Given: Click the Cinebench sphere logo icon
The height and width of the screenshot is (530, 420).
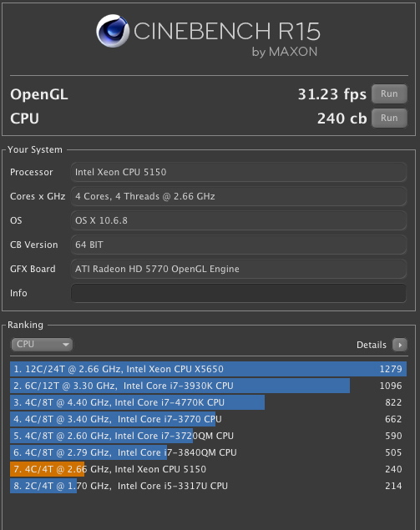Looking at the screenshot, I should (113, 31).
